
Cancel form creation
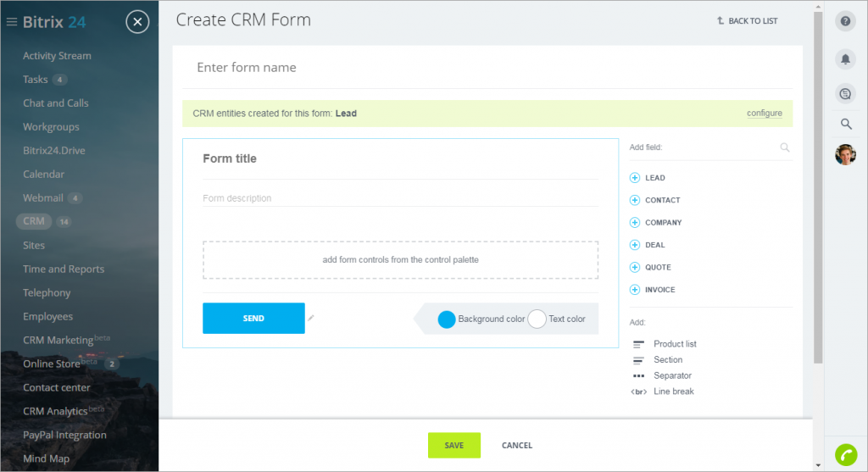point(517,446)
